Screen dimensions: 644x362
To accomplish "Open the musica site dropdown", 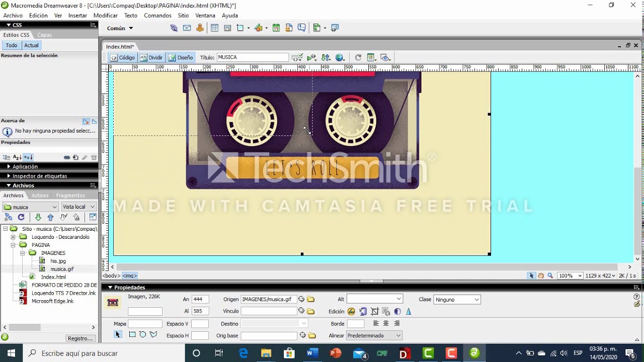I will (x=31, y=207).
